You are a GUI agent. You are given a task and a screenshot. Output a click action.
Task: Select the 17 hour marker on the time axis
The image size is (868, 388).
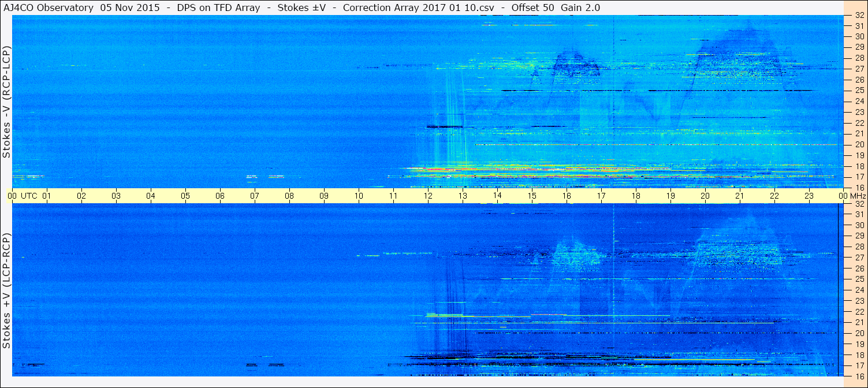(x=601, y=196)
